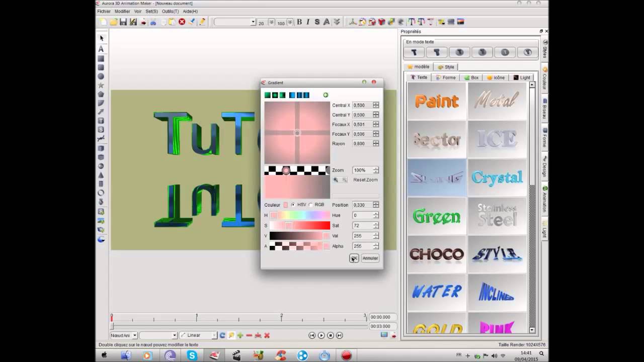Adjust the Rayon value spinner

(x=376, y=144)
